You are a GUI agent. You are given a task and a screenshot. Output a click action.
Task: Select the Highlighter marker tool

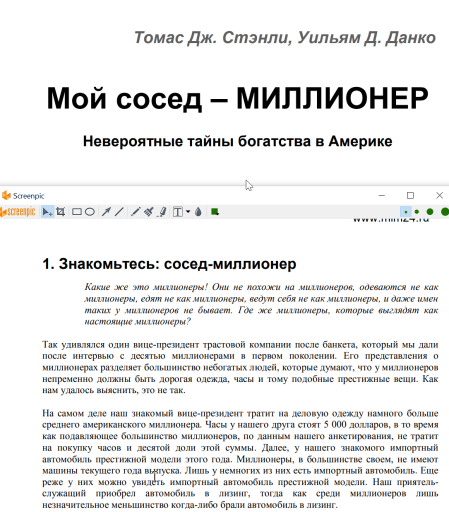click(x=162, y=212)
